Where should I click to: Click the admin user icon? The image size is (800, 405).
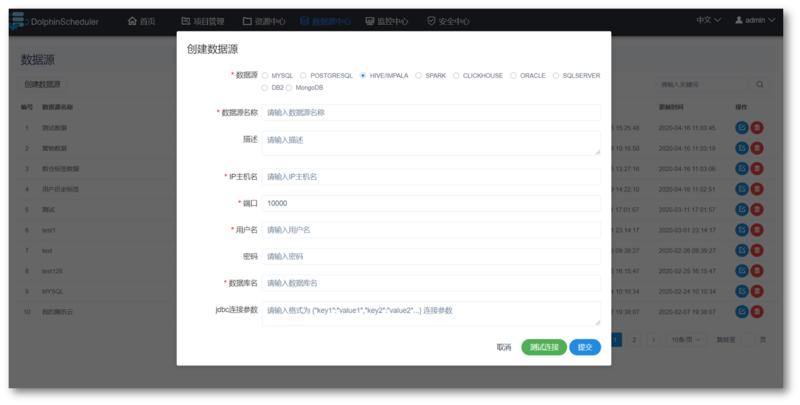(x=739, y=21)
